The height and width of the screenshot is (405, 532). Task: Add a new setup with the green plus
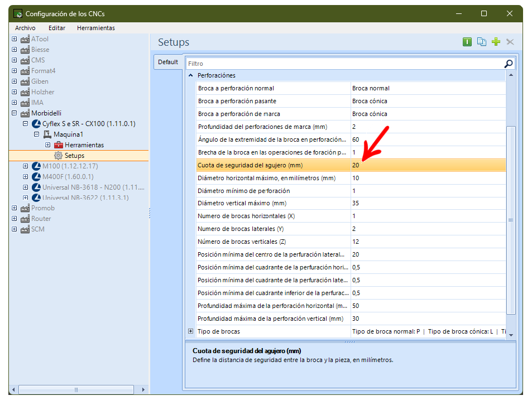point(496,42)
